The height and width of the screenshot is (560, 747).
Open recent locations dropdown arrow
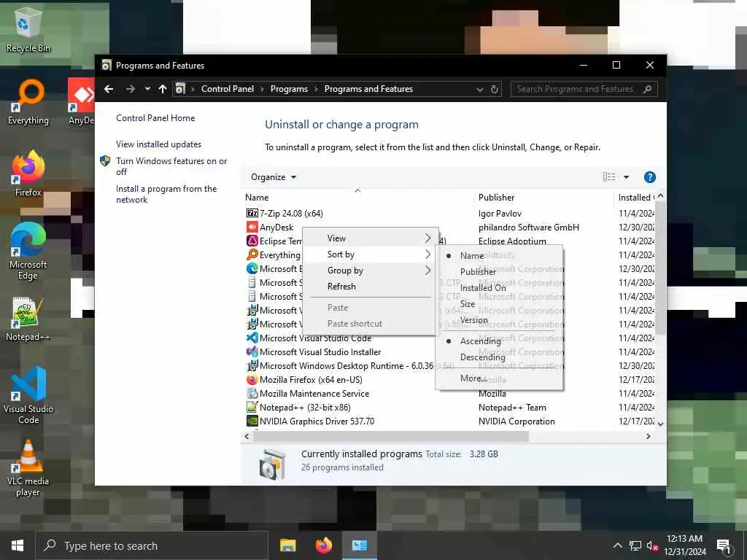pyautogui.click(x=147, y=89)
